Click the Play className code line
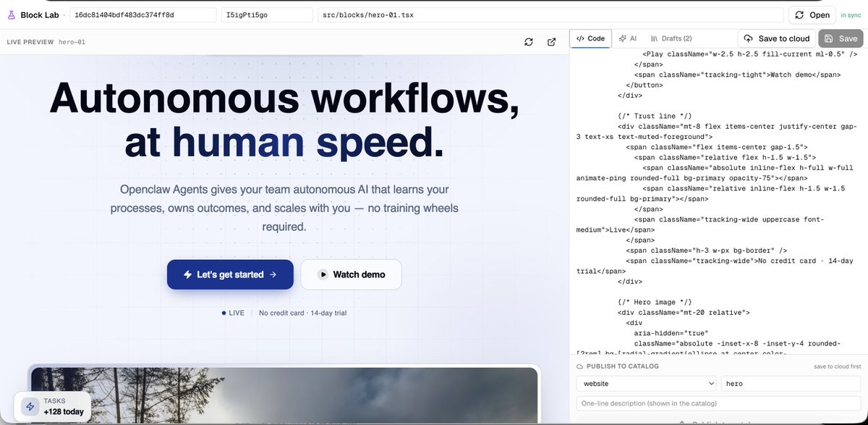This screenshot has width=868, height=425. tap(750, 54)
